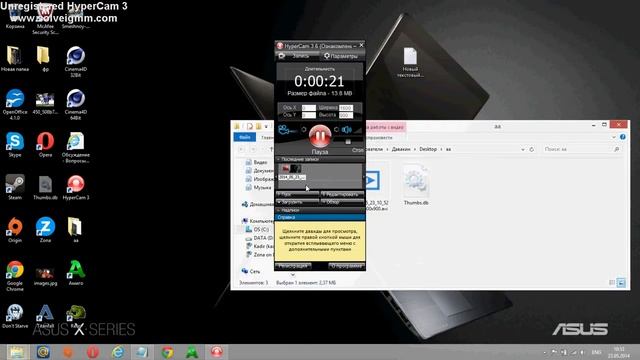Open the Skype desktop shortcut

(15, 145)
